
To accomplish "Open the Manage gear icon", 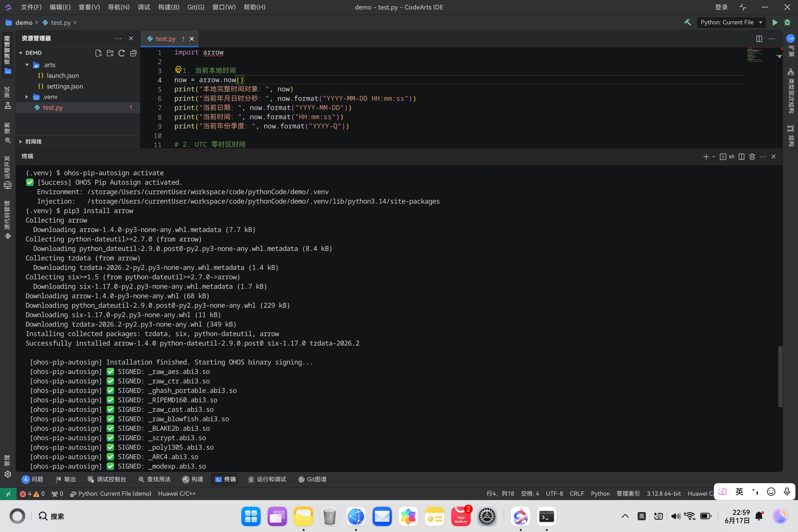I will point(7,474).
